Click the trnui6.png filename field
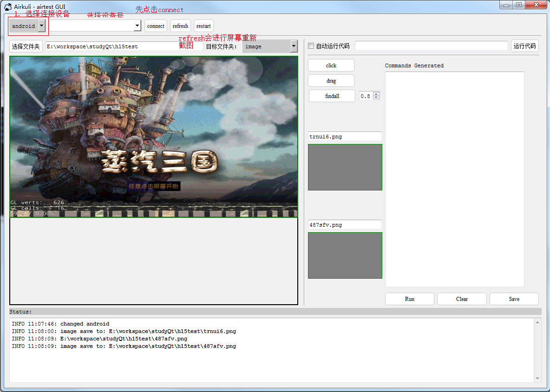Viewport: 550px width, 392px height. pyautogui.click(x=345, y=137)
